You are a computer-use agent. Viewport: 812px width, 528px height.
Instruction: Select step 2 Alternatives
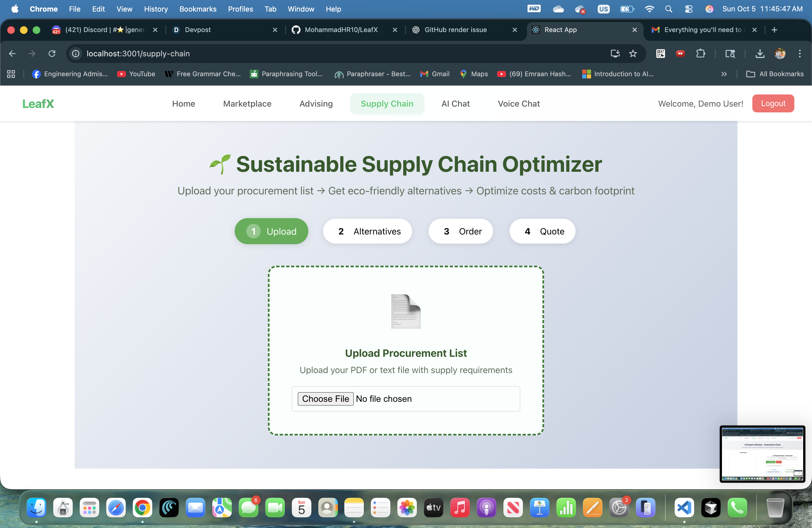(367, 231)
